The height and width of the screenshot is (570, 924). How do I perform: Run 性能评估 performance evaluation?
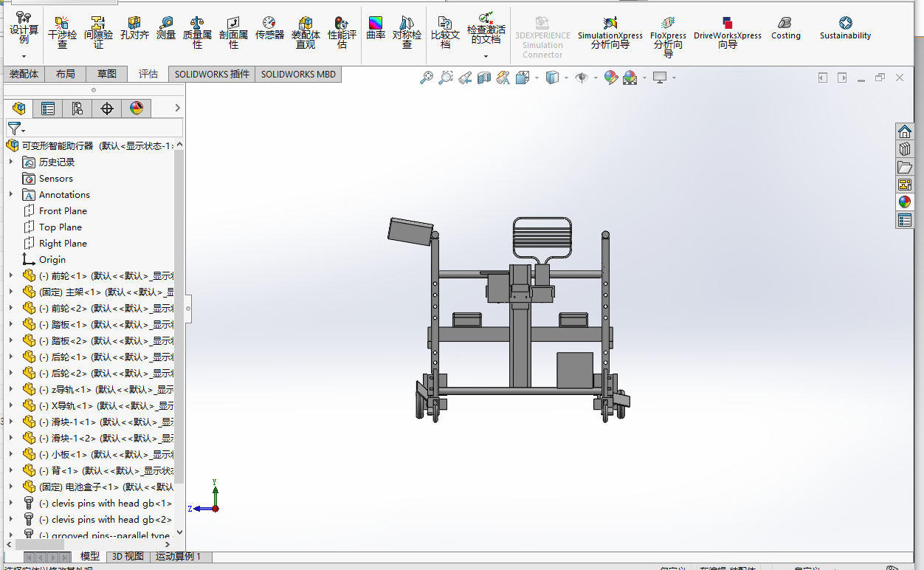pyautogui.click(x=342, y=33)
